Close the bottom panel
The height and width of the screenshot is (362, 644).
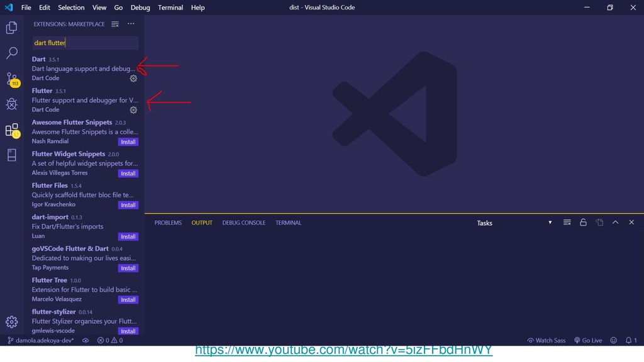(631, 222)
